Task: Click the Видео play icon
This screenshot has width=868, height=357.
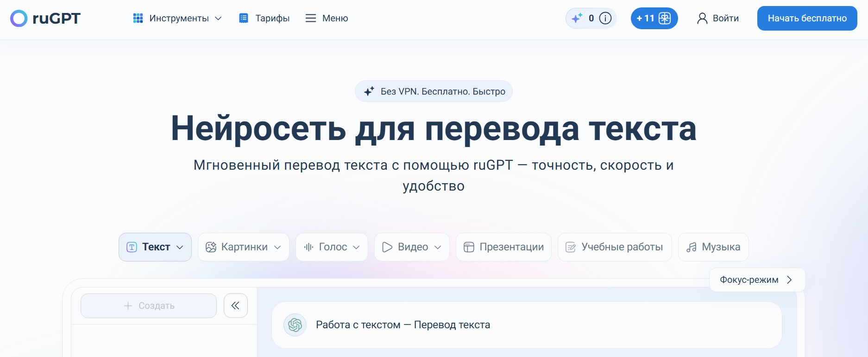Action: (388, 247)
